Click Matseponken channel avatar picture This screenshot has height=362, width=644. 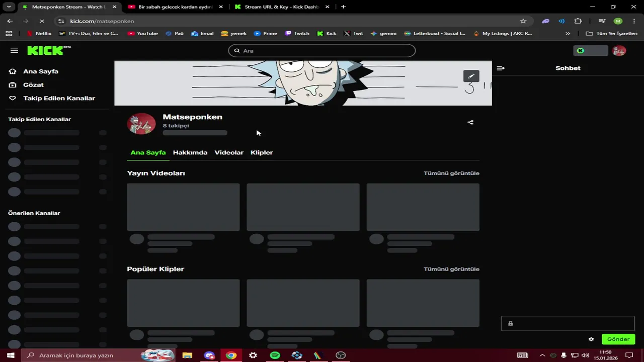141,124
